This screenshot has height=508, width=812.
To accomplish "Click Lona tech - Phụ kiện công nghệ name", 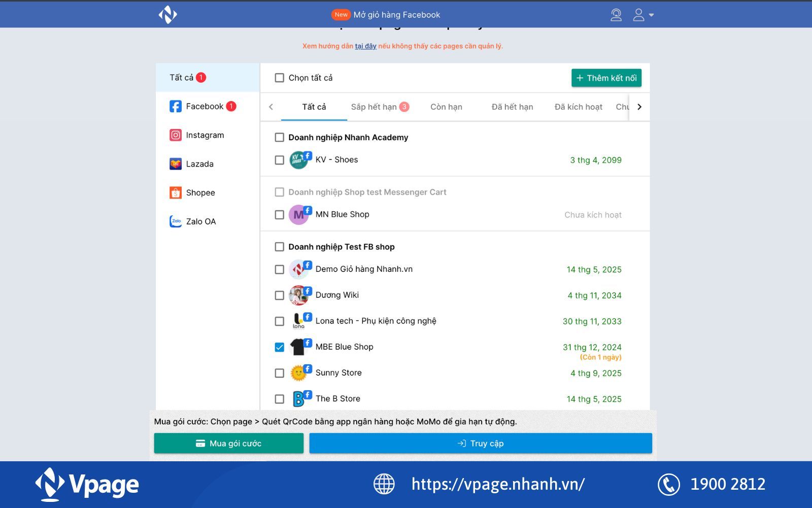I will click(x=376, y=321).
